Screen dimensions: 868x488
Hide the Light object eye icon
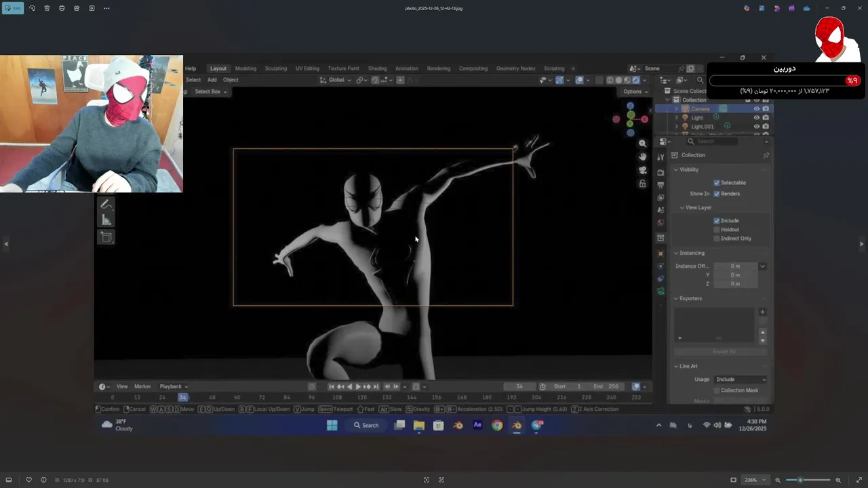pyautogui.click(x=757, y=117)
